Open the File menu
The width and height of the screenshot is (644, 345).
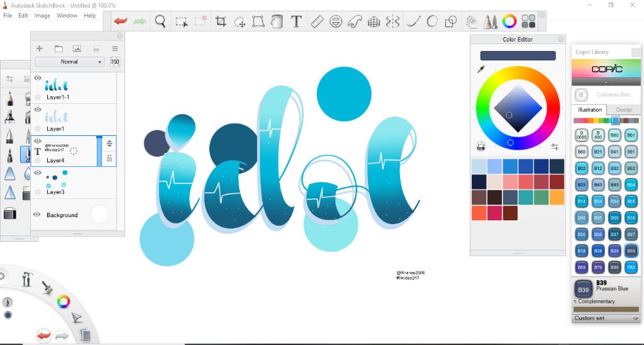[x=8, y=16]
